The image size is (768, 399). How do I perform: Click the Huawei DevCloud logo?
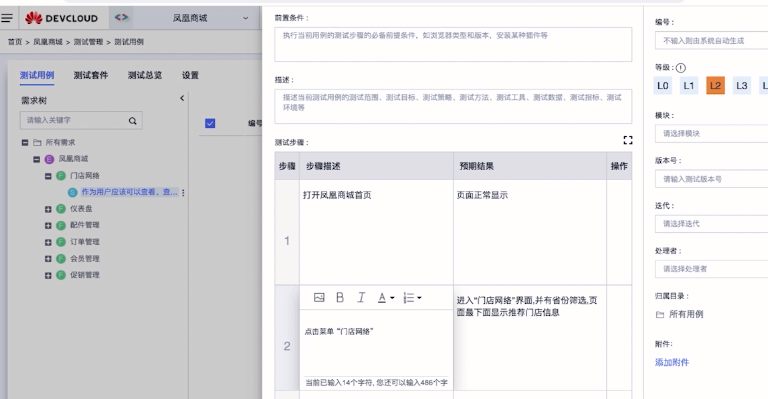(62, 18)
